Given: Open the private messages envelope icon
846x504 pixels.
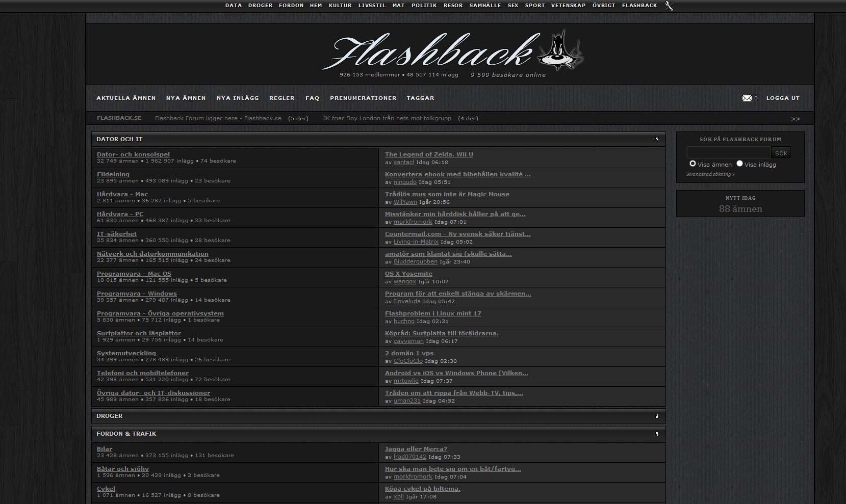Looking at the screenshot, I should [747, 98].
